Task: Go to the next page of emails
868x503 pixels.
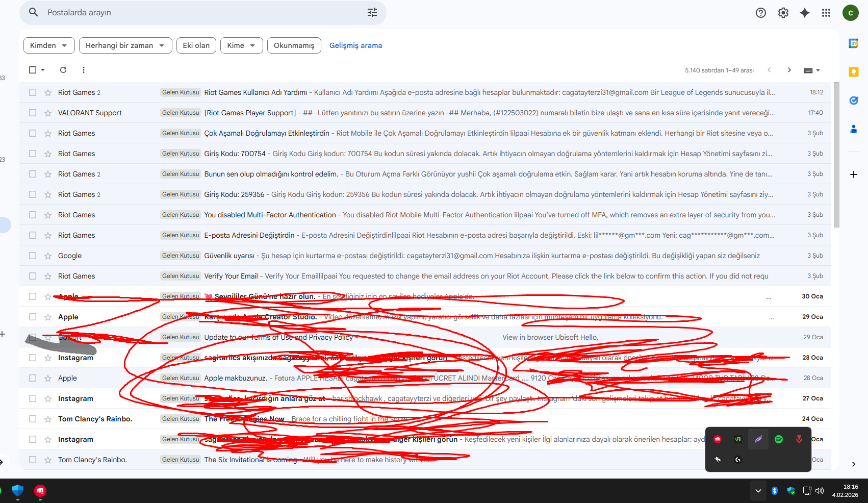Action: click(789, 70)
